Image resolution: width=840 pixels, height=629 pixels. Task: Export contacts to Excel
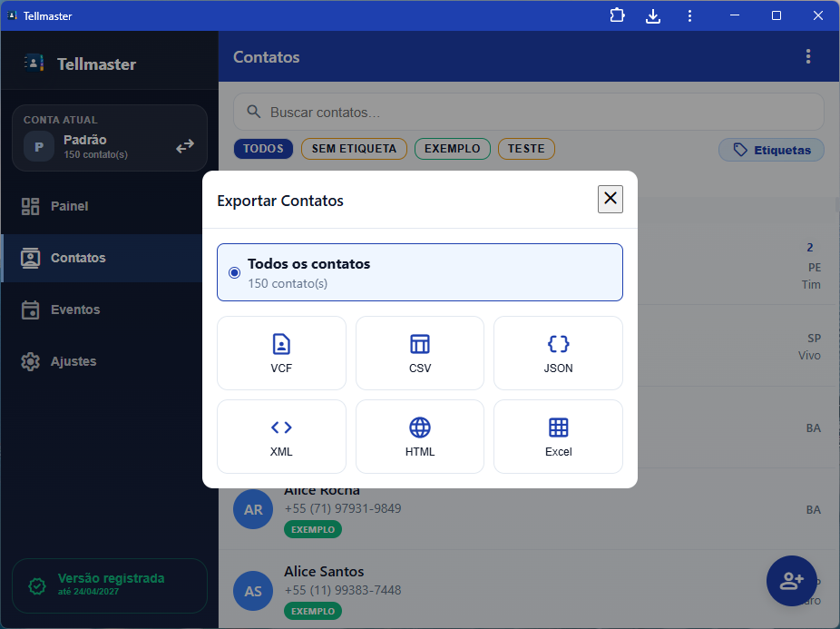(558, 437)
